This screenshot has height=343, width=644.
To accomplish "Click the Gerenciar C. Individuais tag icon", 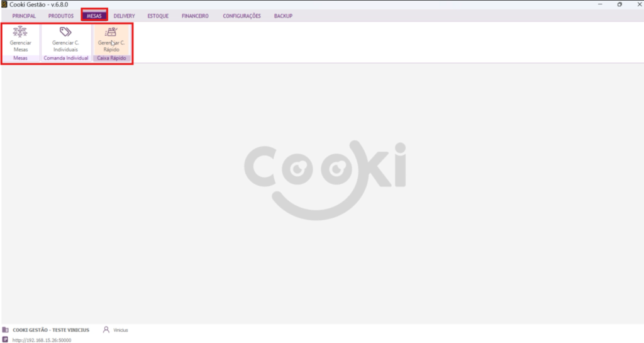I will pos(65,32).
